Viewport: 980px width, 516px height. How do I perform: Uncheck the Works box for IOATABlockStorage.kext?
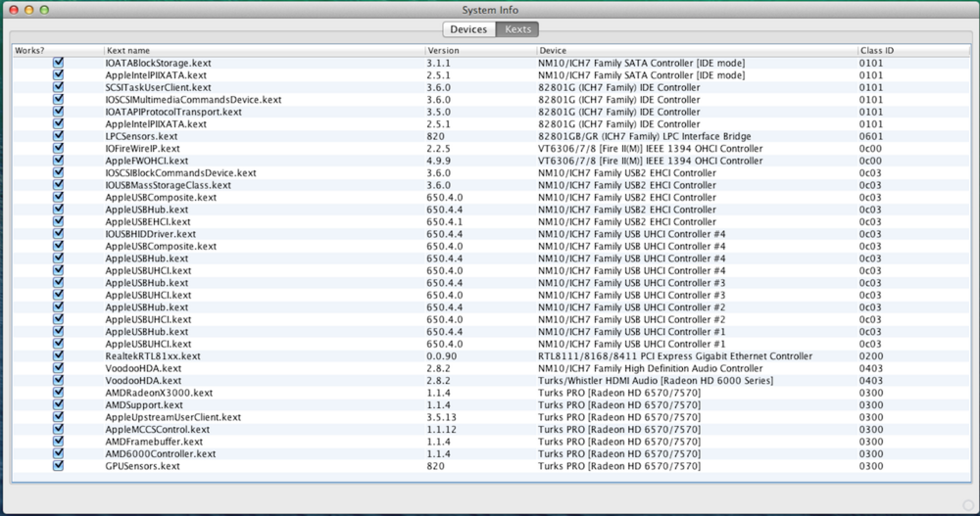(x=59, y=63)
